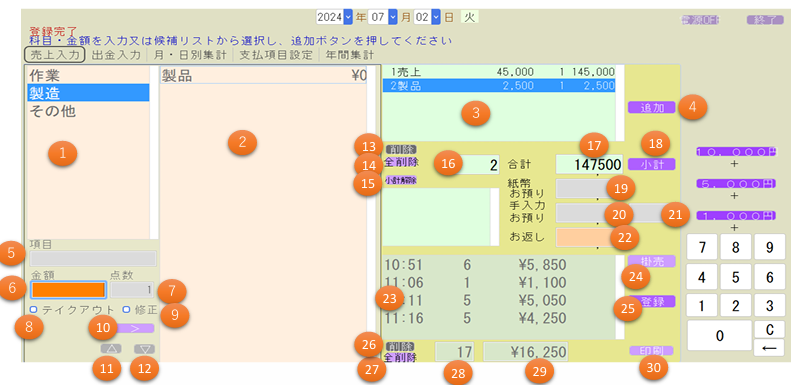Select 作業 in the category list

[88, 75]
